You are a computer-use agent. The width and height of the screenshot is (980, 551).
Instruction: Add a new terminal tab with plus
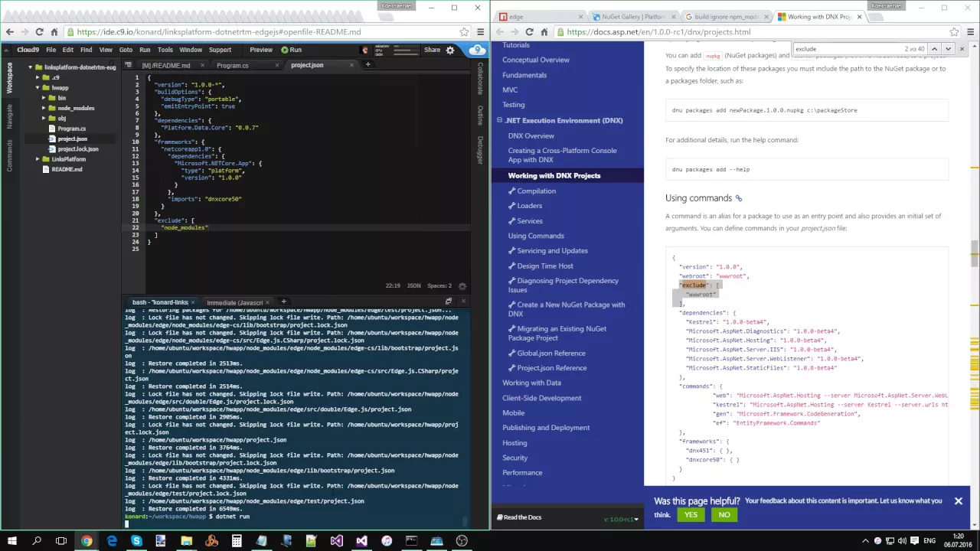(x=283, y=302)
